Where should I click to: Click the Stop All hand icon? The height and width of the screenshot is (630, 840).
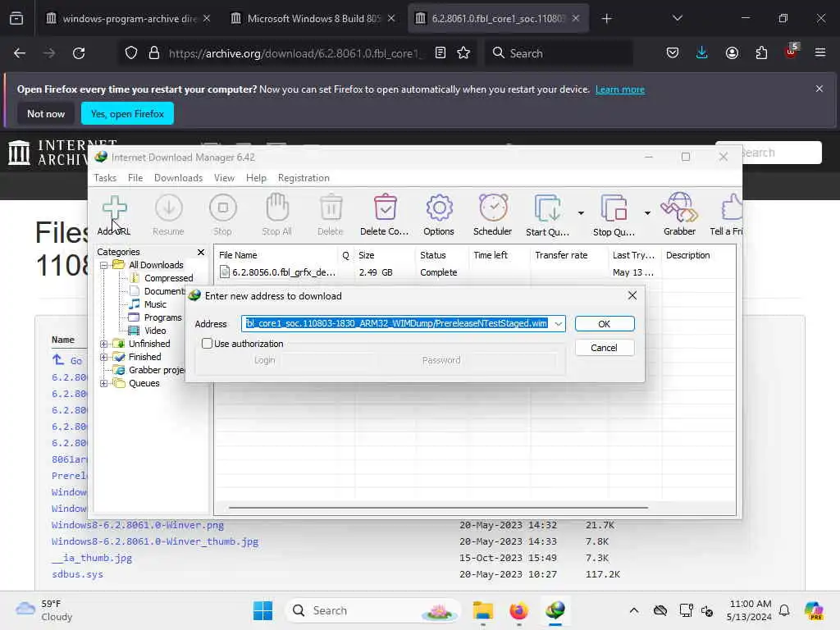pos(277,215)
